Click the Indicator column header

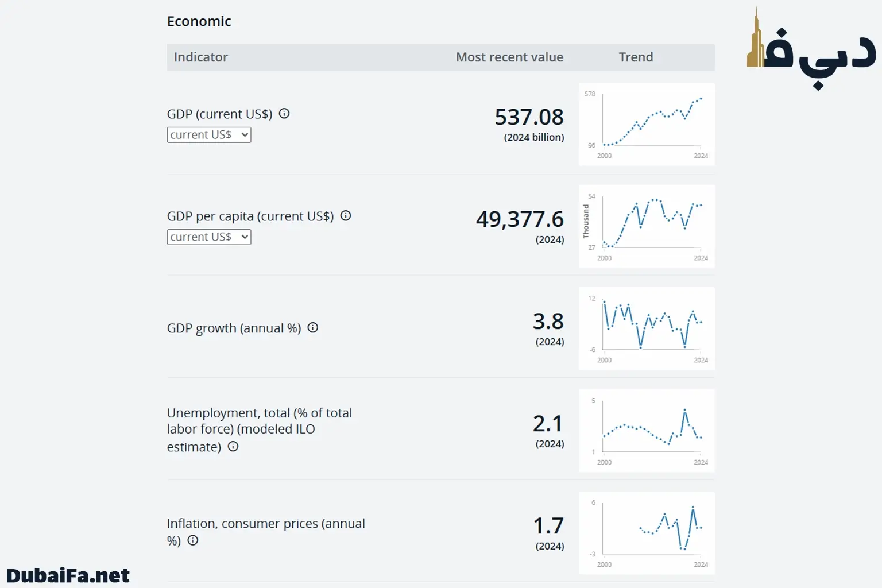coord(201,57)
